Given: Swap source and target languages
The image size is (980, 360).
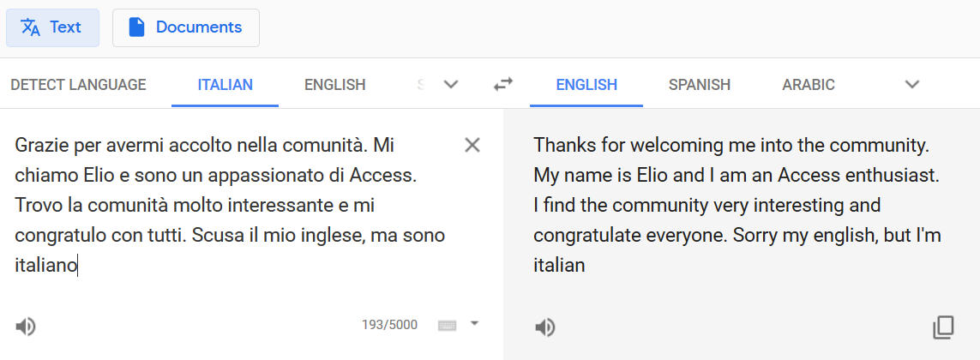Looking at the screenshot, I should click(x=503, y=84).
